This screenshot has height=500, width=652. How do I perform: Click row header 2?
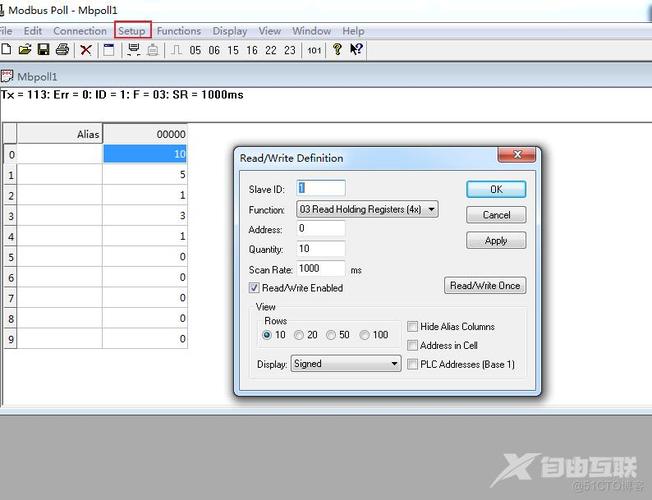(x=10, y=196)
